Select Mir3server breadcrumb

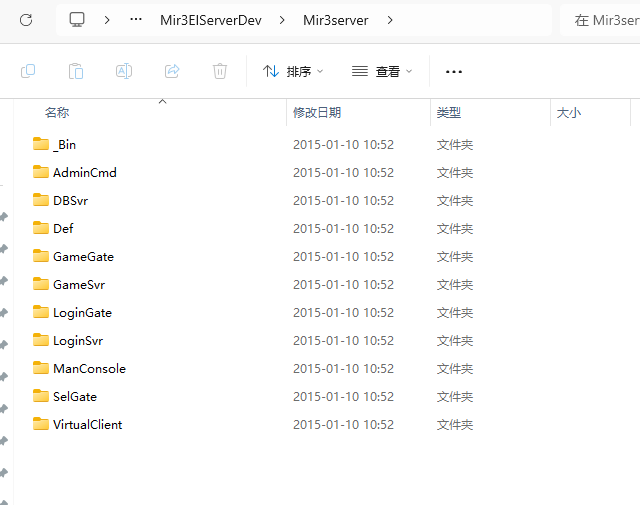pos(336,20)
